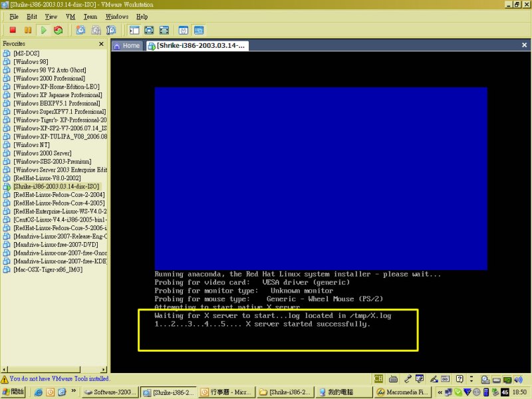Select [MS-DOS] in Favorites
This screenshot has height=399, width=532.
pyautogui.click(x=27, y=53)
